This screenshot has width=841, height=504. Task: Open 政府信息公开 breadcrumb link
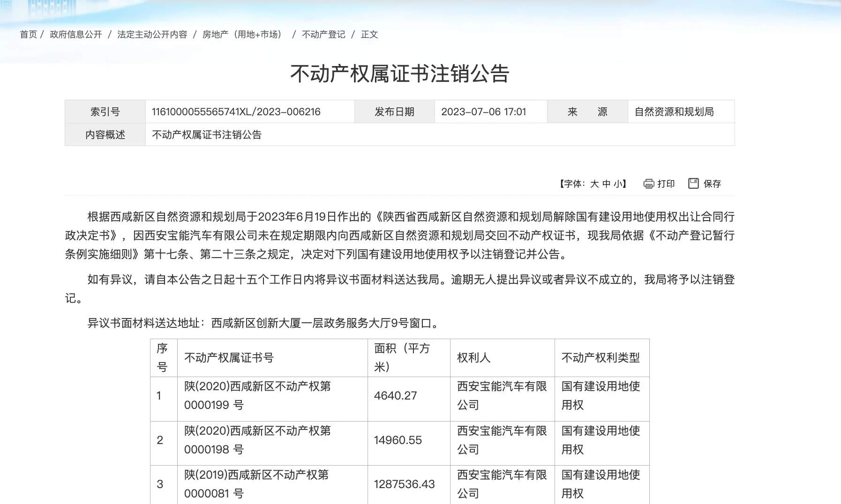coord(76,34)
